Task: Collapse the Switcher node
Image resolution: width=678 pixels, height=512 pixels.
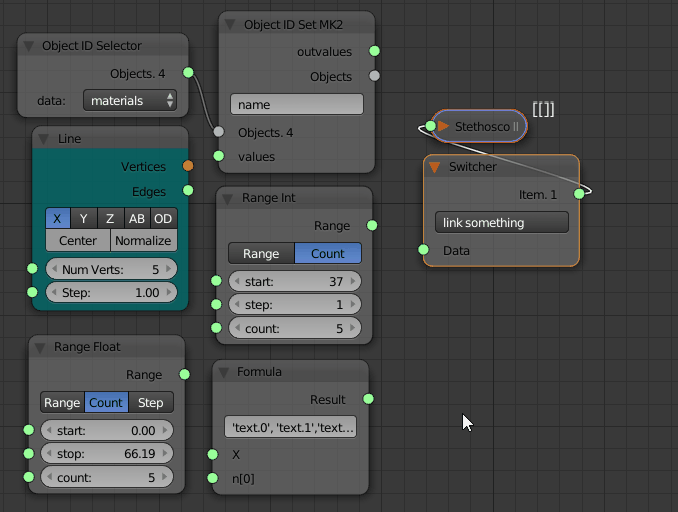Action: (x=435, y=167)
